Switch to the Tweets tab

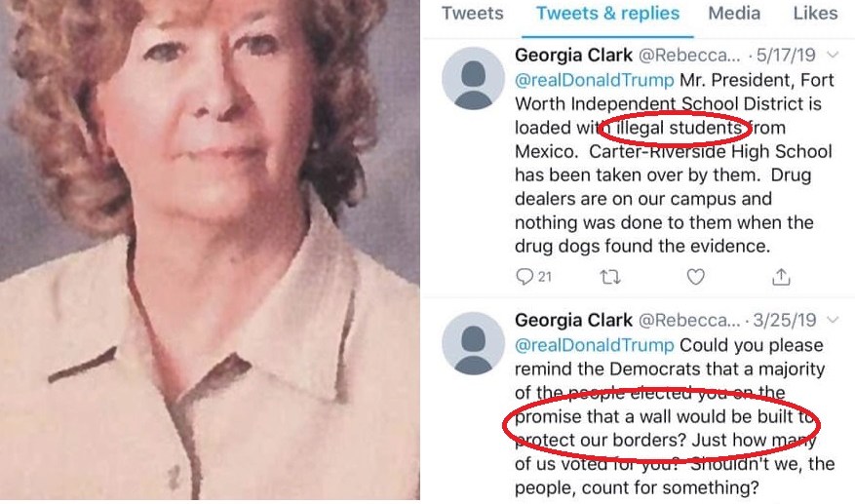click(x=472, y=13)
